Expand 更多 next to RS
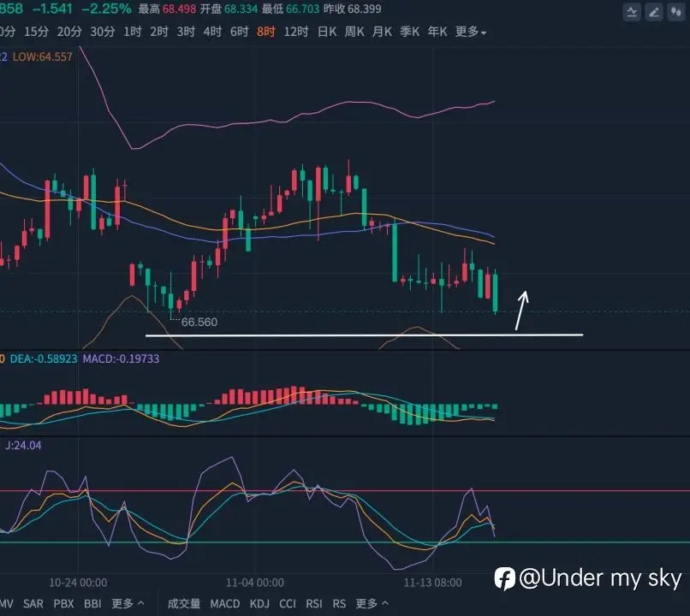This screenshot has height=616, width=690. pos(372,604)
